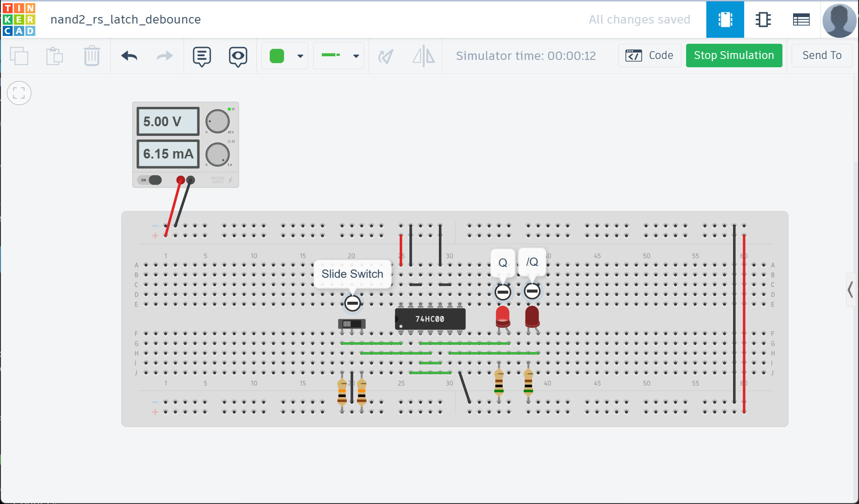Select the resistor below the /Q LED
The height and width of the screenshot is (504, 859).
[x=528, y=382]
